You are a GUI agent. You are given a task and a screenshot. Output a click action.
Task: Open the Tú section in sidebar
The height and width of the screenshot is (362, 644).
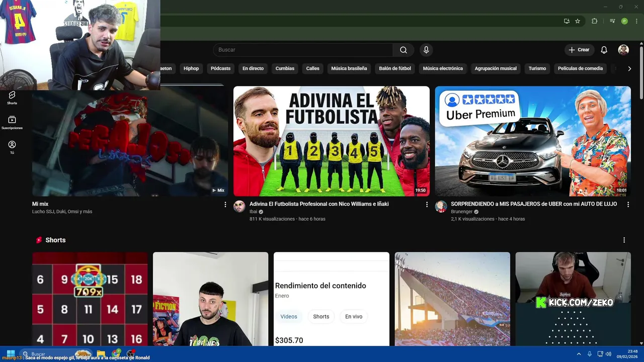point(12,147)
